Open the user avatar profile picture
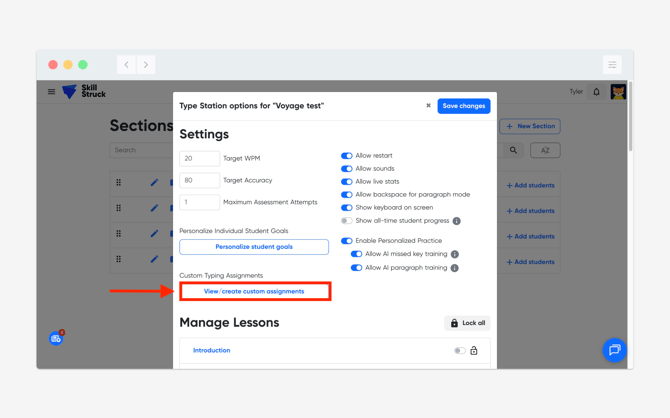Viewport: 670px width, 418px height. (618, 92)
